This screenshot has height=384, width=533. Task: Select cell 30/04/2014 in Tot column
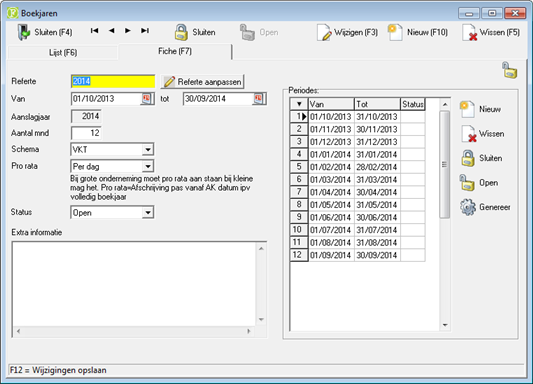tap(377, 192)
